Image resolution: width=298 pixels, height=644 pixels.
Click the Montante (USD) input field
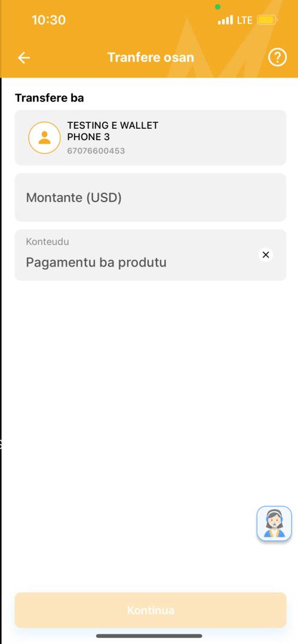(150, 197)
